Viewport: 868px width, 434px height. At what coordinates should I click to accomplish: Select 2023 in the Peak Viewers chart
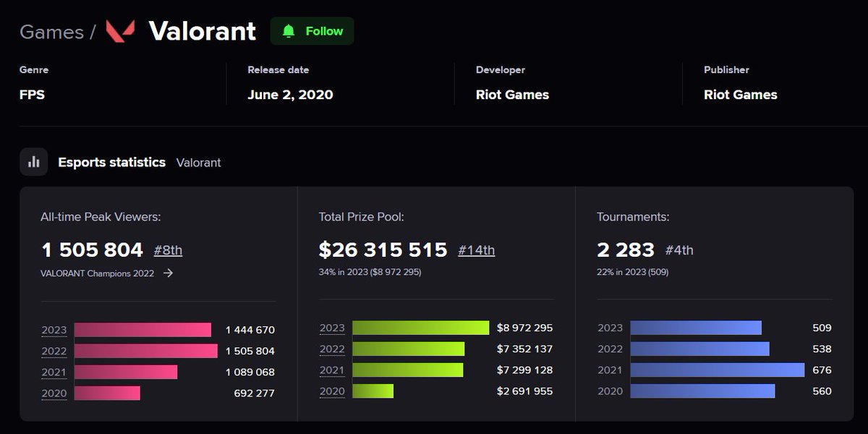(54, 331)
